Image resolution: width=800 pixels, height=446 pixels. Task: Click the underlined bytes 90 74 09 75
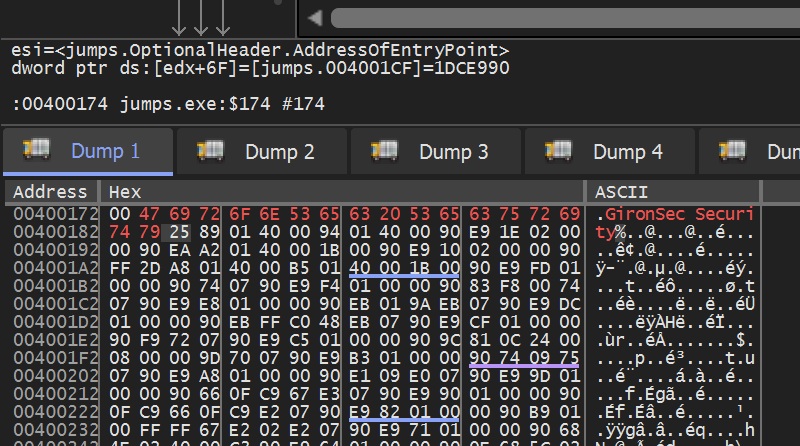(x=524, y=358)
